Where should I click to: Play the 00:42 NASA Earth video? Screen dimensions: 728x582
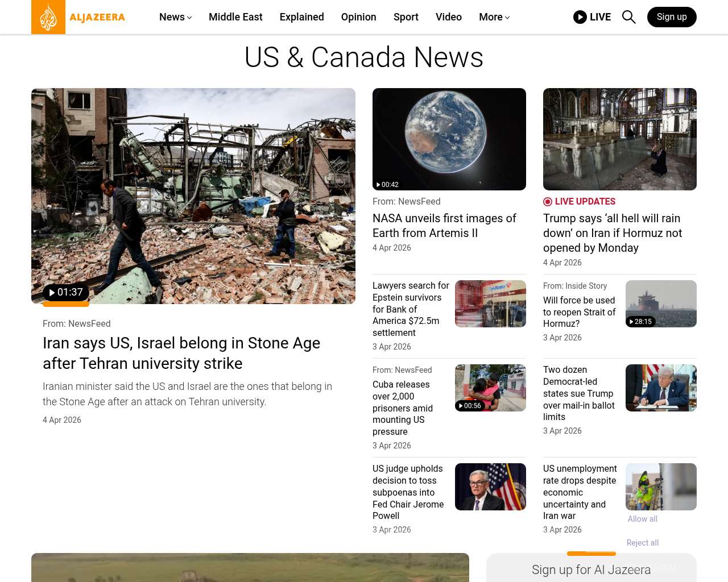(387, 185)
